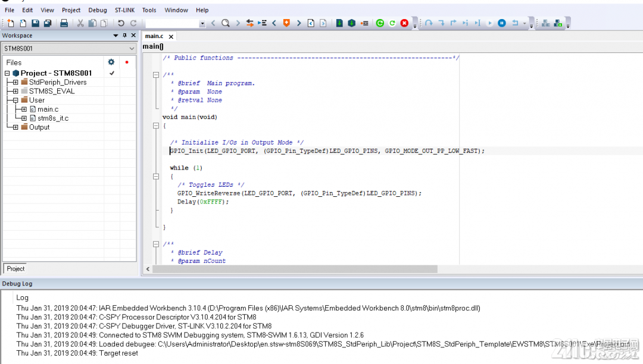Click the Copy toolbar icon
Screen dimensions: 643x364
(93, 23)
